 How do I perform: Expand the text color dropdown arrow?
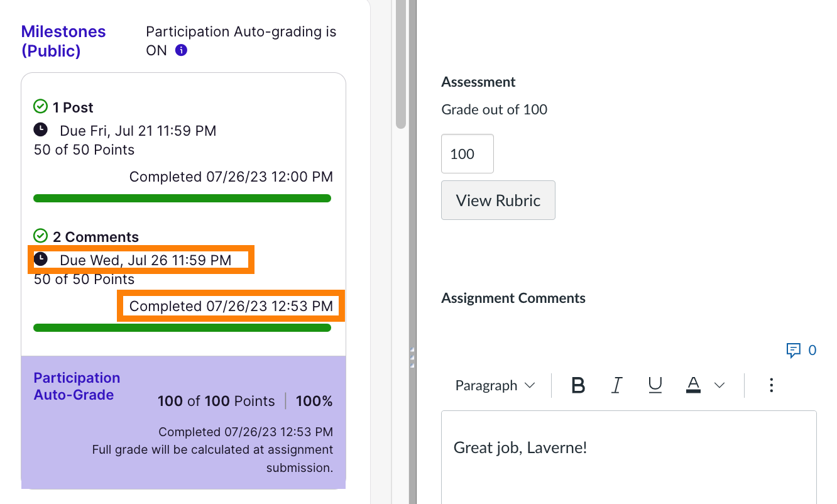[x=720, y=385]
